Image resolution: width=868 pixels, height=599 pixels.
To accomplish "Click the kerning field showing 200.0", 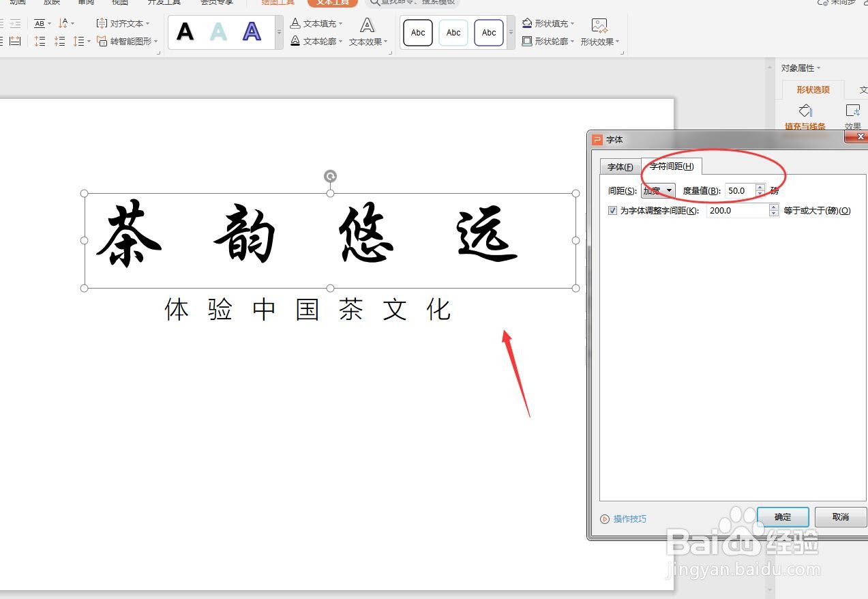I will point(738,211).
